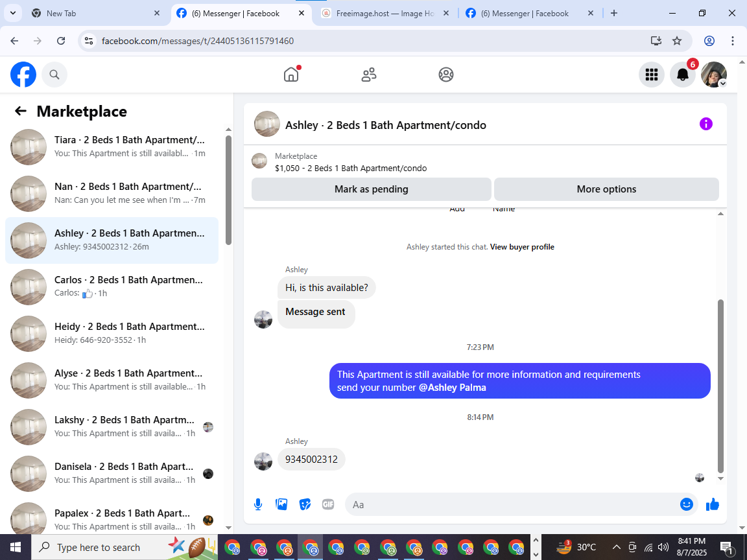The image size is (747, 560).
Task: Open the volume speaker tray icon
Action: pyautogui.click(x=663, y=547)
